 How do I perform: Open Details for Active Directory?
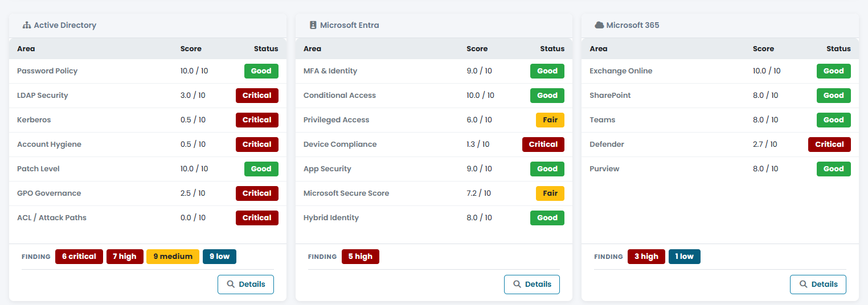point(245,285)
